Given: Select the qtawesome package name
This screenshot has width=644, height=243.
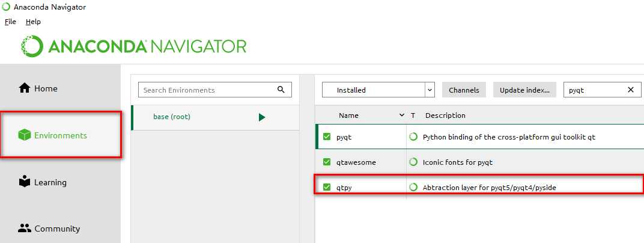Looking at the screenshot, I should pos(356,162).
